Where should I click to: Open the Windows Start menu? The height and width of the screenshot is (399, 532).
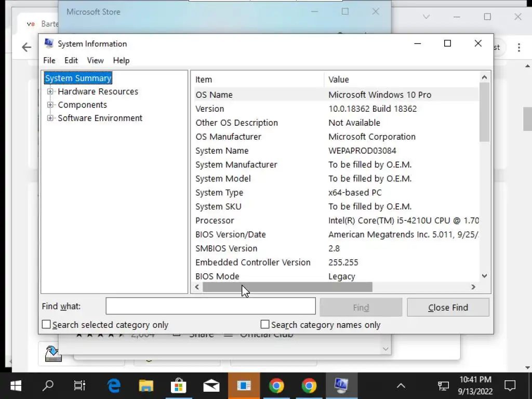[16, 386]
